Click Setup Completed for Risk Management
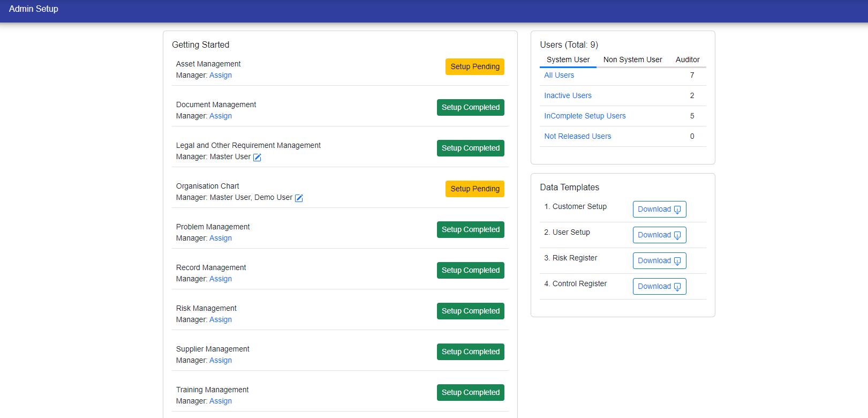This screenshot has height=418, width=868. [x=470, y=311]
